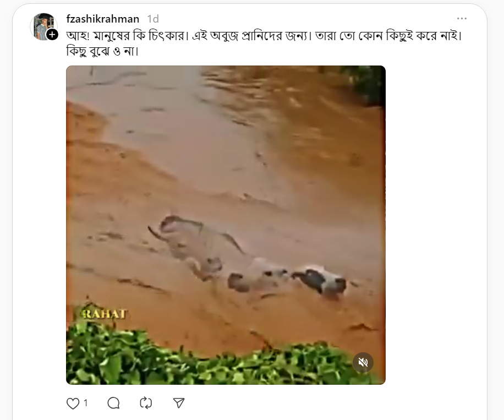Image resolution: width=504 pixels, height=420 pixels.
Task: Click the RAHAT watermark in the video
Action: pyautogui.click(x=103, y=314)
